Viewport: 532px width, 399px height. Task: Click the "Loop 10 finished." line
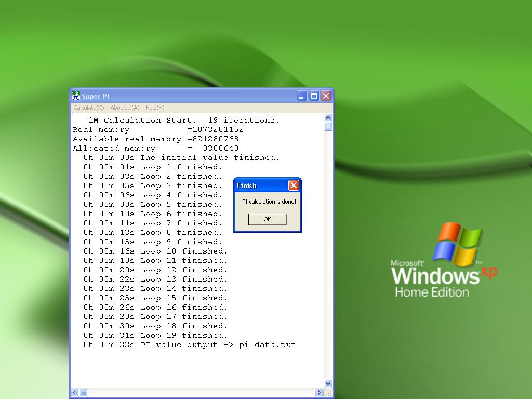[x=155, y=251]
